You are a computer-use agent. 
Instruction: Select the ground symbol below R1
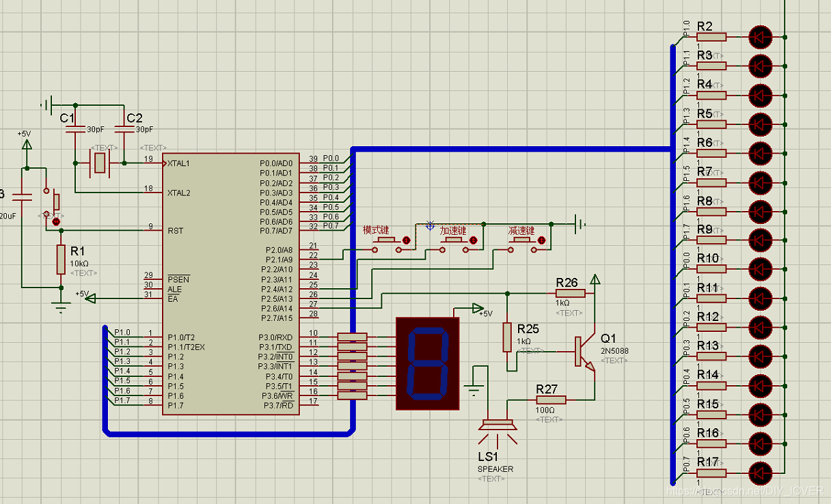62,306
